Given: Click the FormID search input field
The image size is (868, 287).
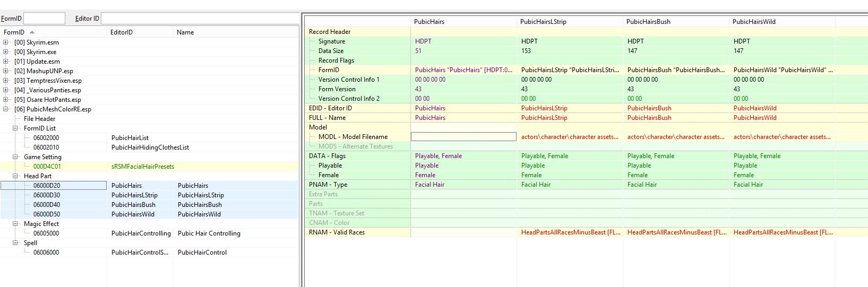Looking at the screenshot, I should coord(45,19).
